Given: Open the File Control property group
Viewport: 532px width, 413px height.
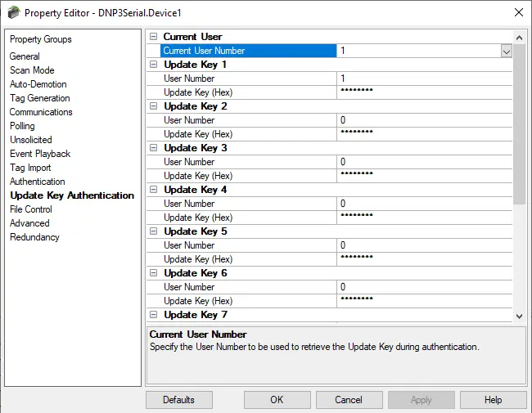Looking at the screenshot, I should tap(31, 209).
